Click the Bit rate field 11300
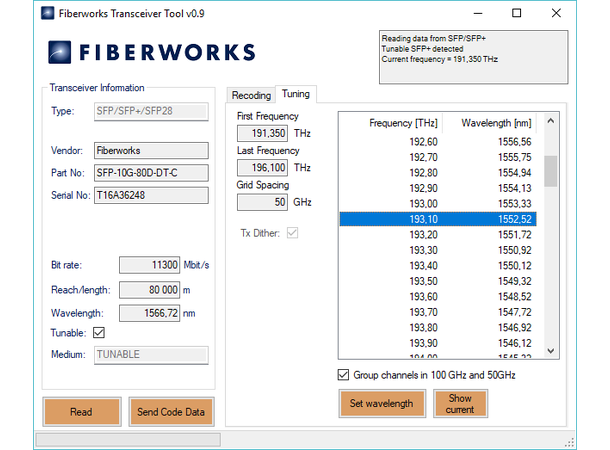610x450 pixels. (x=149, y=265)
